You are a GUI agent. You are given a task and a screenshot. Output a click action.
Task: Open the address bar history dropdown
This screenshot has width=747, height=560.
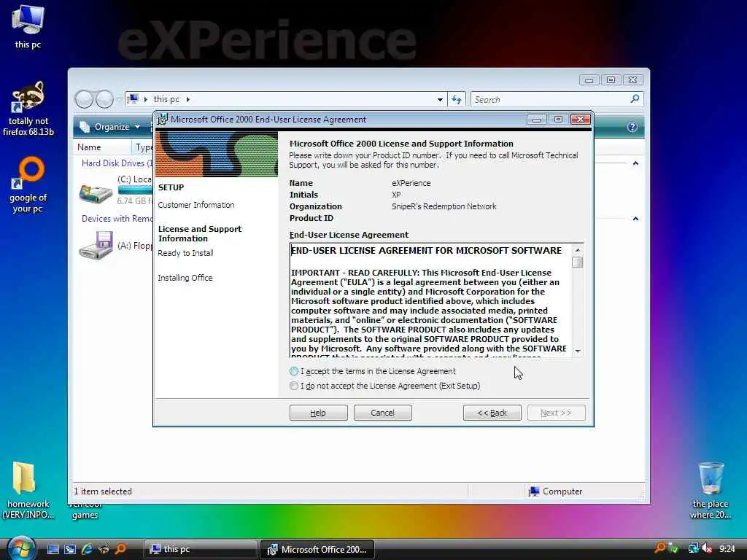click(x=440, y=99)
